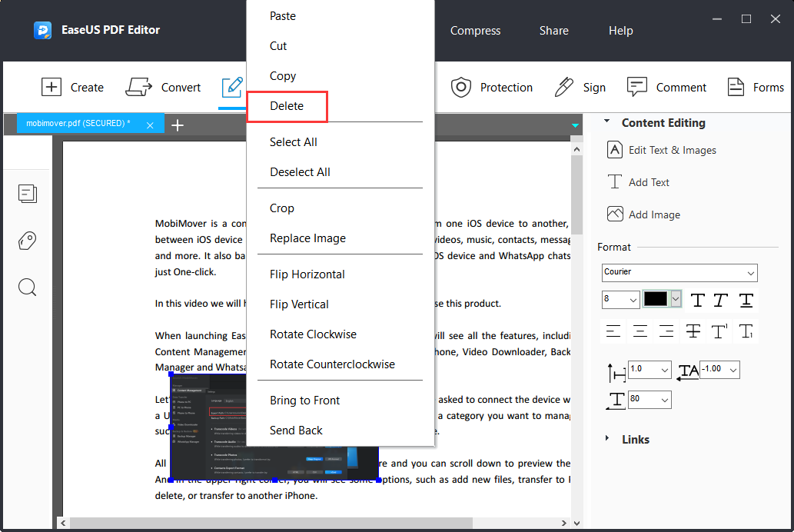Click the vertical scrollbar thumb

point(576,194)
